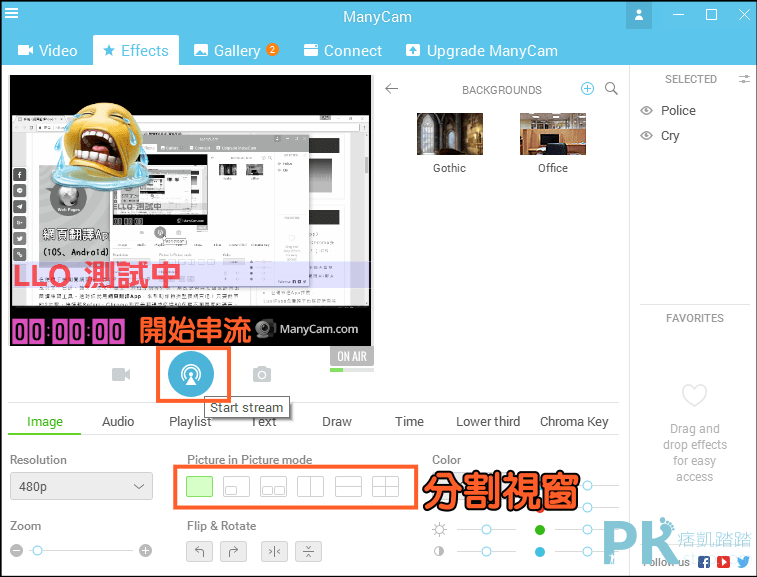
Task: Open the Gallery tab
Action: point(236,51)
